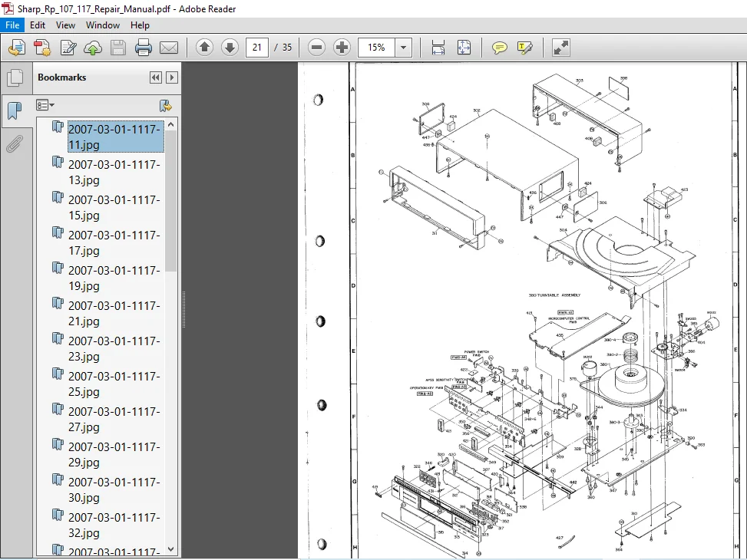The width and height of the screenshot is (747, 560).
Task: Switch to read mode expand icon
Action: pos(560,48)
